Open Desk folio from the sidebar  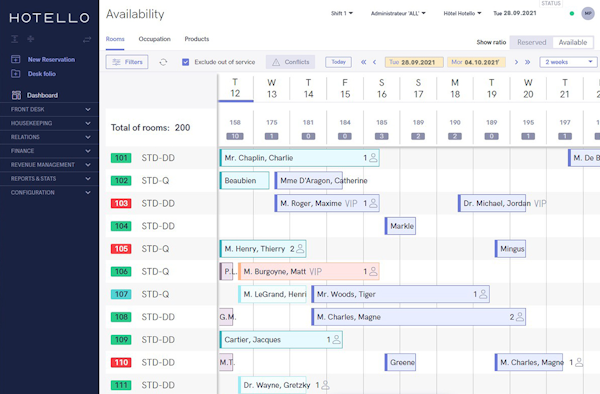point(42,73)
